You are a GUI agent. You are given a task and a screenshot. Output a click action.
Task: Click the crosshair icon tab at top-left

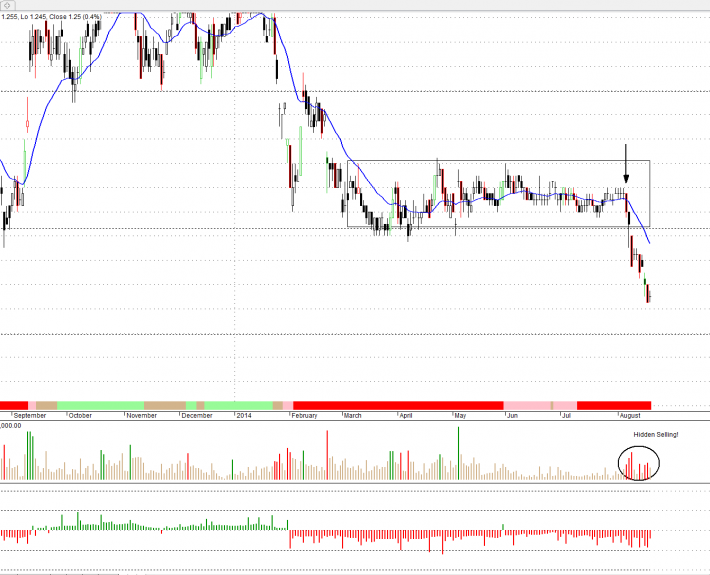tap(9, 6)
